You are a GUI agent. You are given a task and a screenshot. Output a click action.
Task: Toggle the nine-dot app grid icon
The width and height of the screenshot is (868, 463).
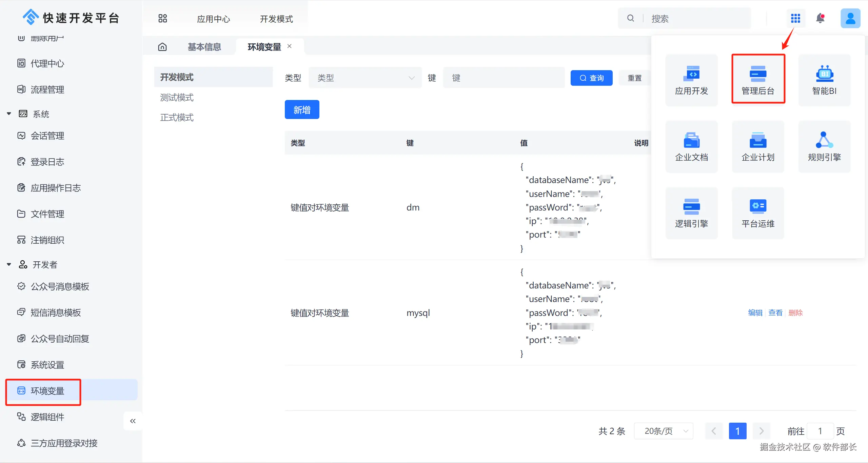pos(795,18)
